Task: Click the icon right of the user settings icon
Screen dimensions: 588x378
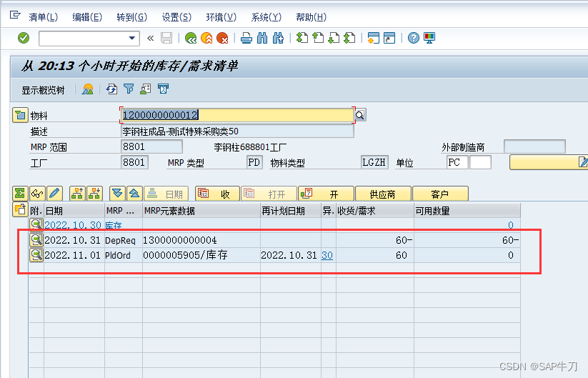Action: (x=163, y=89)
